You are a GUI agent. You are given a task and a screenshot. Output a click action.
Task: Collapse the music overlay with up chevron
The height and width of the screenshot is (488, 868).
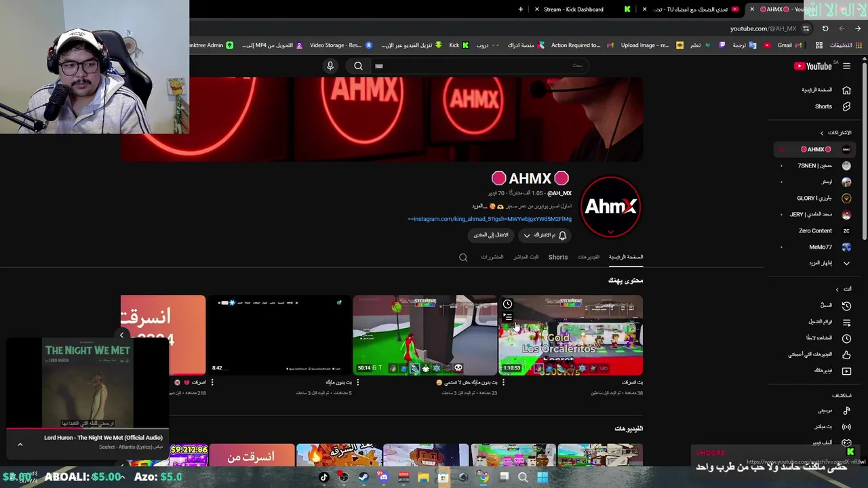pyautogui.click(x=20, y=444)
